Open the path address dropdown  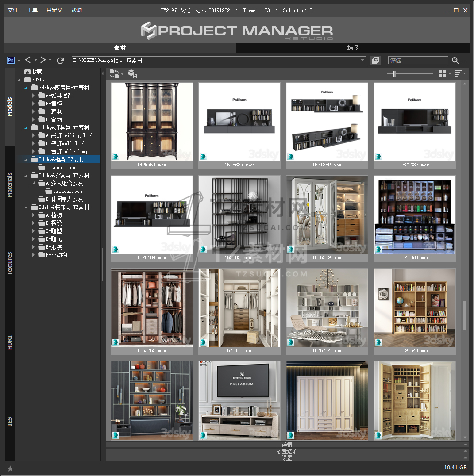pos(362,61)
